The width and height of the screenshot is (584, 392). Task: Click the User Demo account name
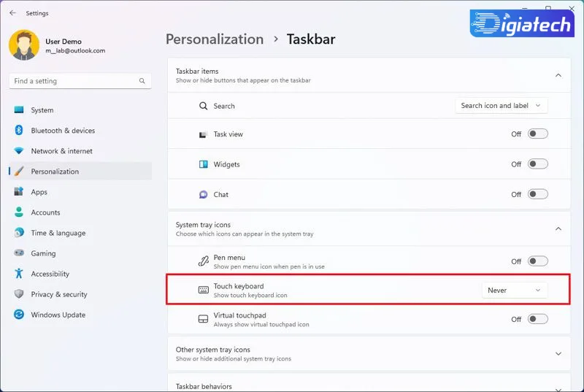point(64,42)
